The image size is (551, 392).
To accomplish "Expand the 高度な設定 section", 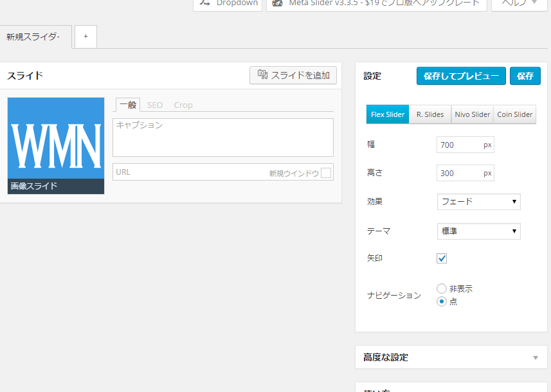I will [x=450, y=357].
